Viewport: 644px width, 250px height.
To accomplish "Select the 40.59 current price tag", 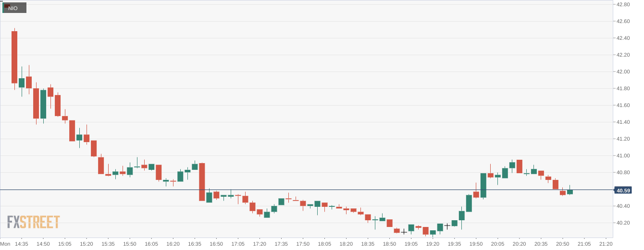I will pos(623,190).
